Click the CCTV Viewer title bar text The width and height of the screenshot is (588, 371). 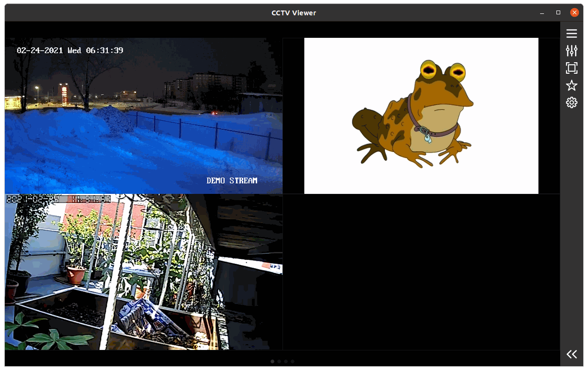click(x=294, y=13)
